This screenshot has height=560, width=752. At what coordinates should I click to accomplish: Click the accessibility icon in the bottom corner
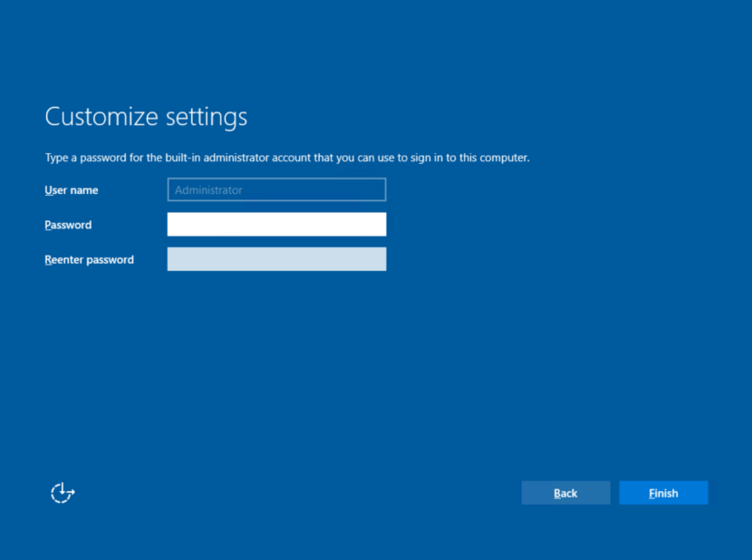(62, 492)
